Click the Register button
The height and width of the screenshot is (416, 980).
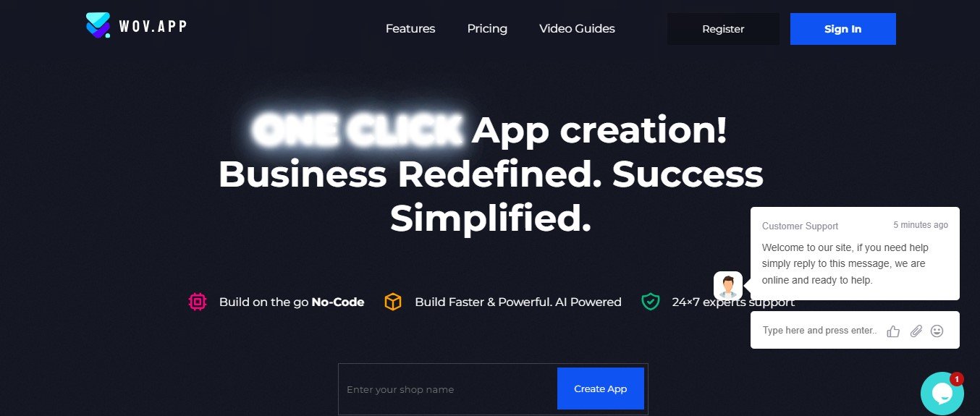pos(723,29)
